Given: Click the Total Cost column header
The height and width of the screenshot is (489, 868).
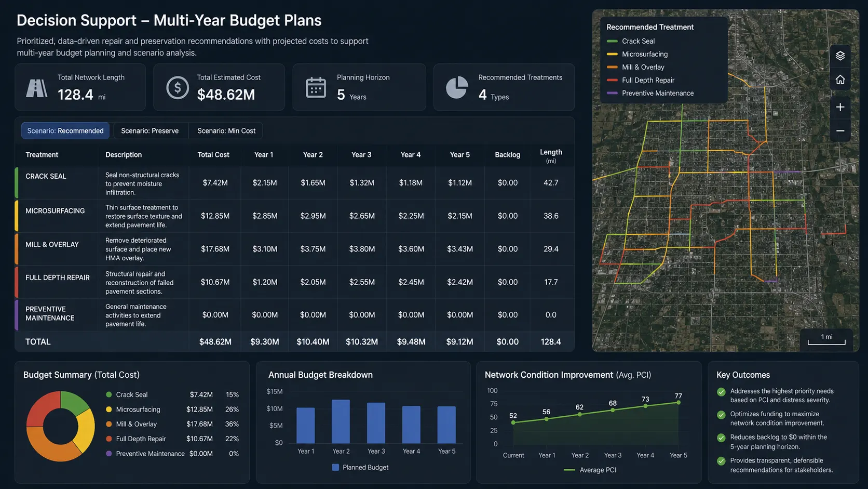Looking at the screenshot, I should coord(213,154).
